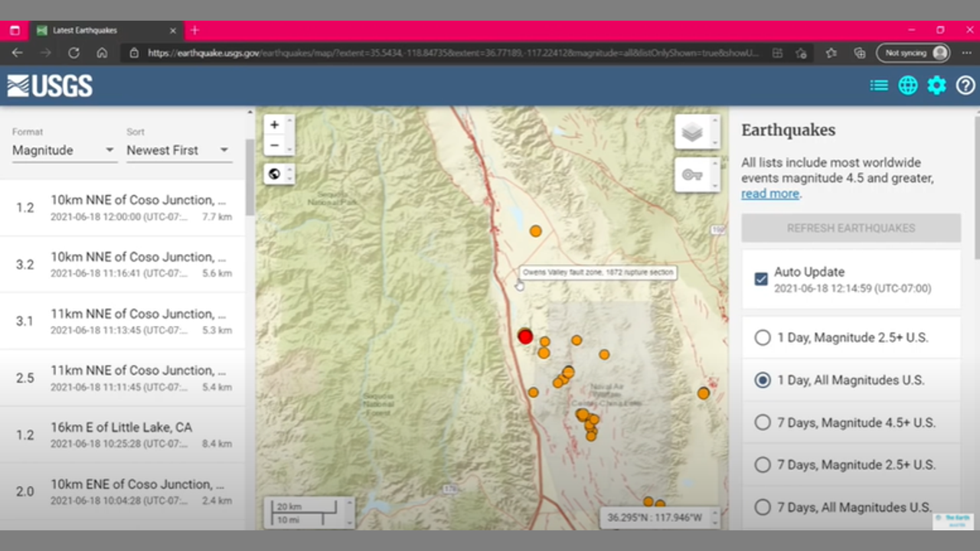Click the red earthquake marker on map
Viewport: 980px width, 551px height.
tap(525, 337)
